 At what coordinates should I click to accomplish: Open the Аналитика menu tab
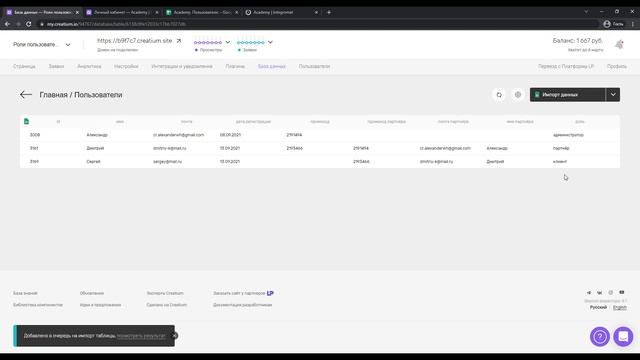pyautogui.click(x=89, y=67)
